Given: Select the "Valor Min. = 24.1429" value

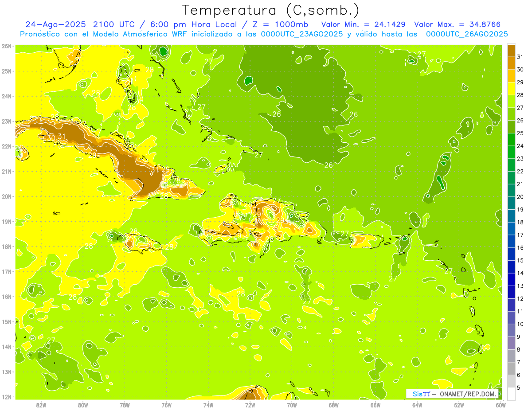Looking at the screenshot, I should pyautogui.click(x=363, y=24).
